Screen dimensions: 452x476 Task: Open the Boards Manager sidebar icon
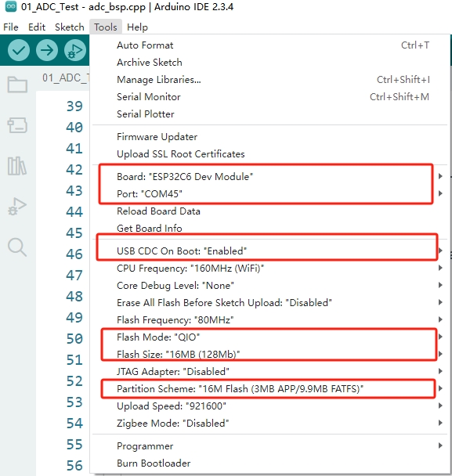pos(17,125)
